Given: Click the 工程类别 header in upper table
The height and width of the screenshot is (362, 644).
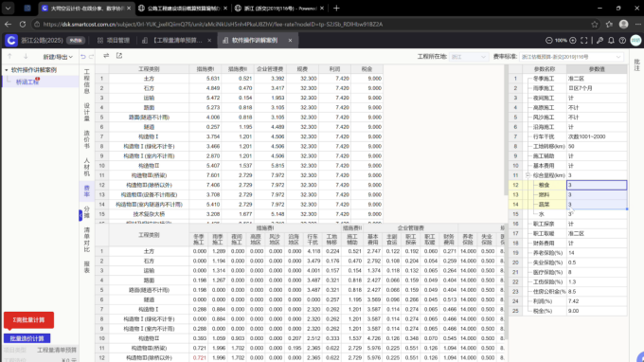Looking at the screenshot, I should 149,69.
